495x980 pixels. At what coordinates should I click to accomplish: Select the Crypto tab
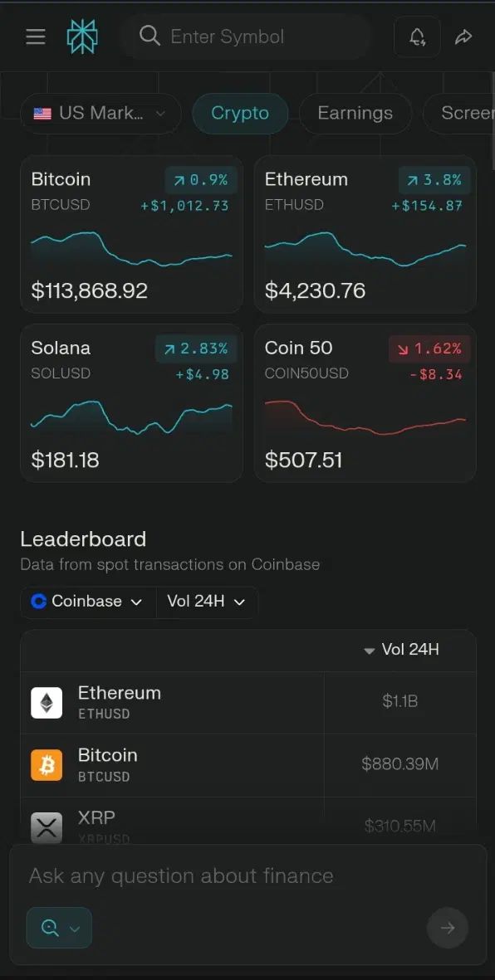(x=240, y=113)
